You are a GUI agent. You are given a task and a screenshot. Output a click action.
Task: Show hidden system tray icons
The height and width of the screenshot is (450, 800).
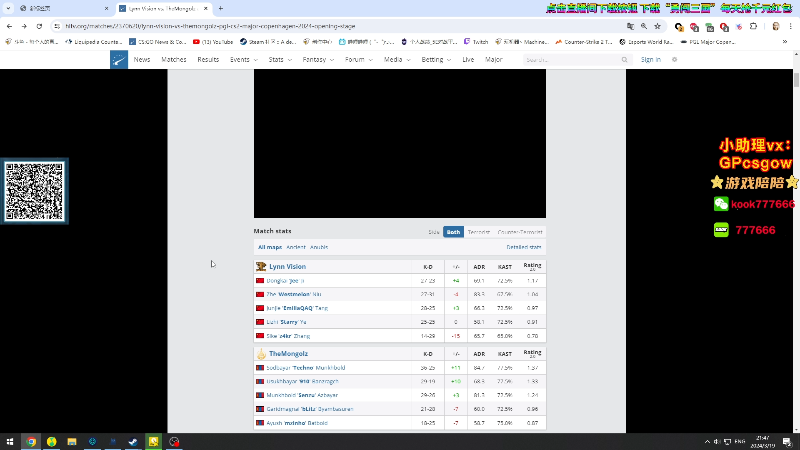(707, 442)
